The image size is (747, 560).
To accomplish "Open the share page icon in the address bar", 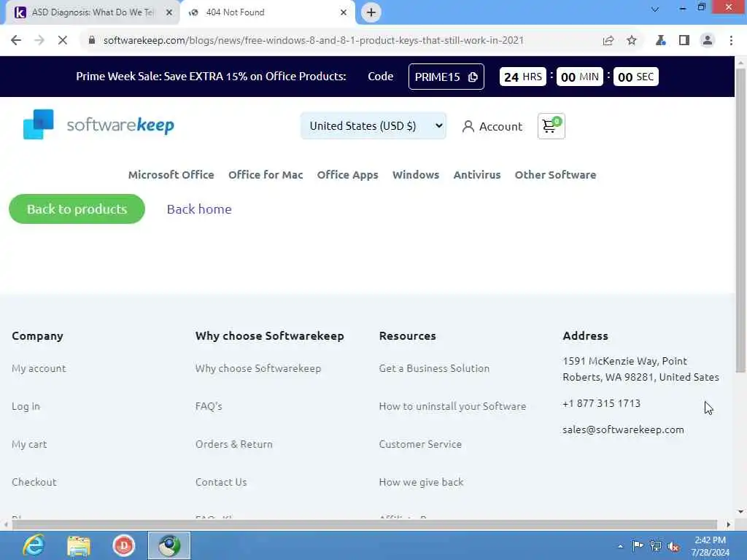I will [x=608, y=41].
